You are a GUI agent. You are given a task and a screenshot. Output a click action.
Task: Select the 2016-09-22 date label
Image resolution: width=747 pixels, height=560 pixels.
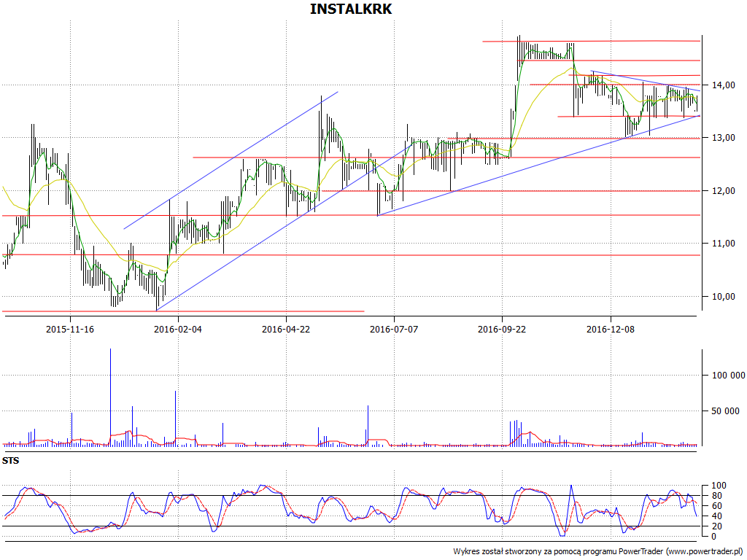[502, 329]
